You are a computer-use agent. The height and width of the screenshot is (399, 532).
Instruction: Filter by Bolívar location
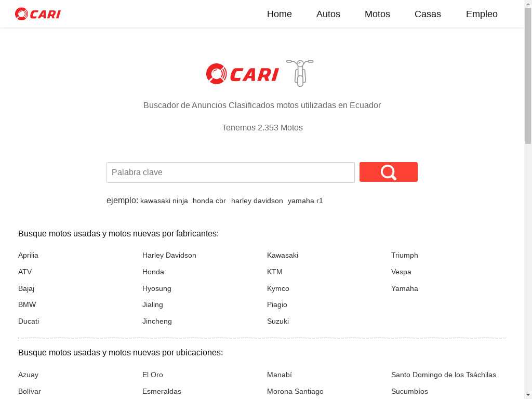29,391
